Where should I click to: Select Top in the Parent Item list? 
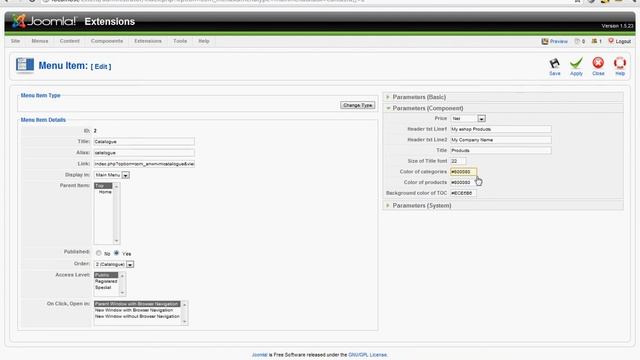(x=103, y=186)
